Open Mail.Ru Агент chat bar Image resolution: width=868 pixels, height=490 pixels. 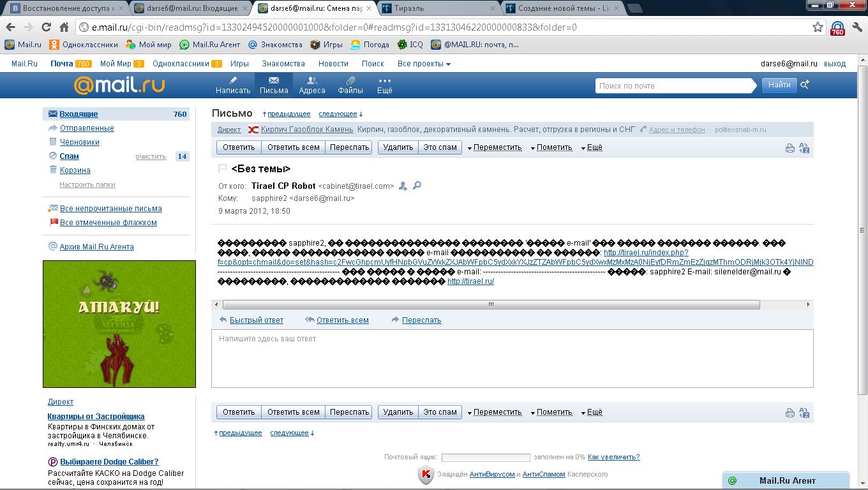point(786,480)
